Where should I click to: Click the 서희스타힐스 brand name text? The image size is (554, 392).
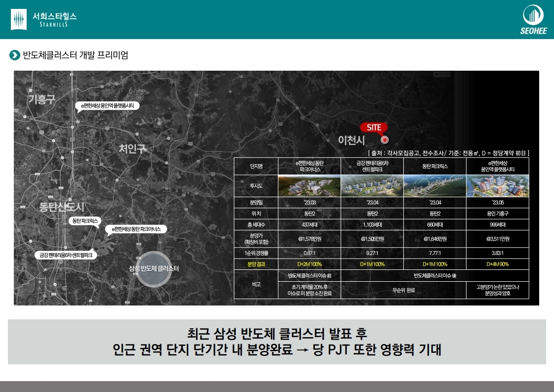coord(54,16)
